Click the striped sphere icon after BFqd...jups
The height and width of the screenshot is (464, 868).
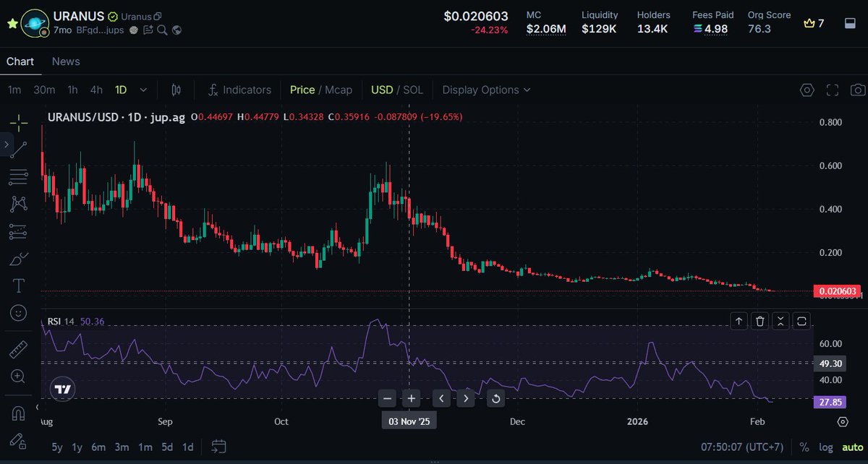(134, 30)
